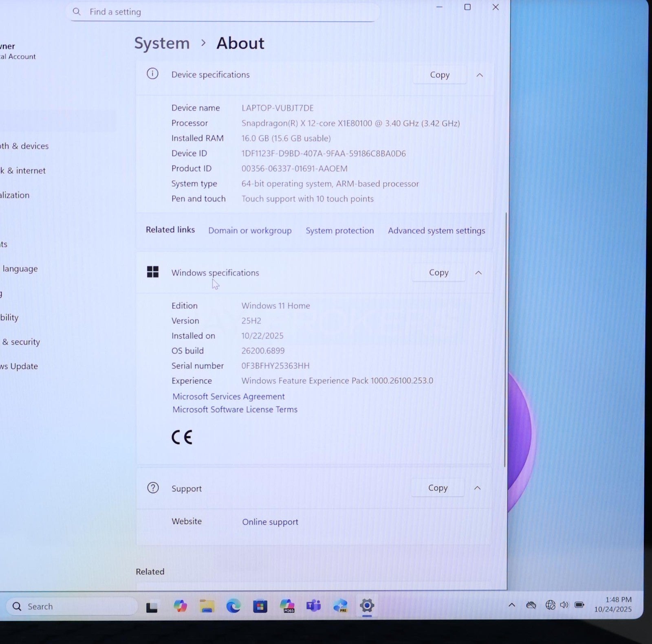Click the battery status tray icon

tap(579, 605)
